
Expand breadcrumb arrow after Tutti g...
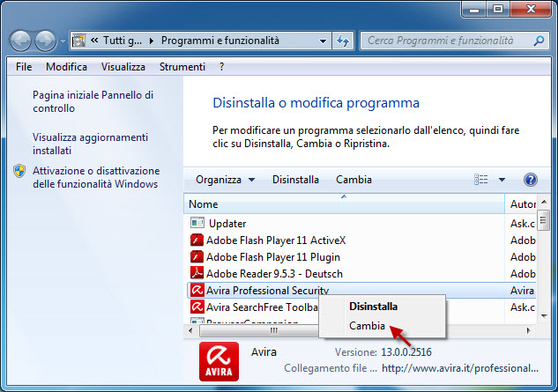pos(152,41)
